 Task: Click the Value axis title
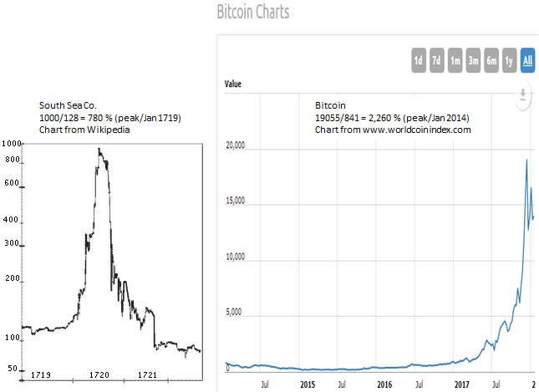(233, 84)
